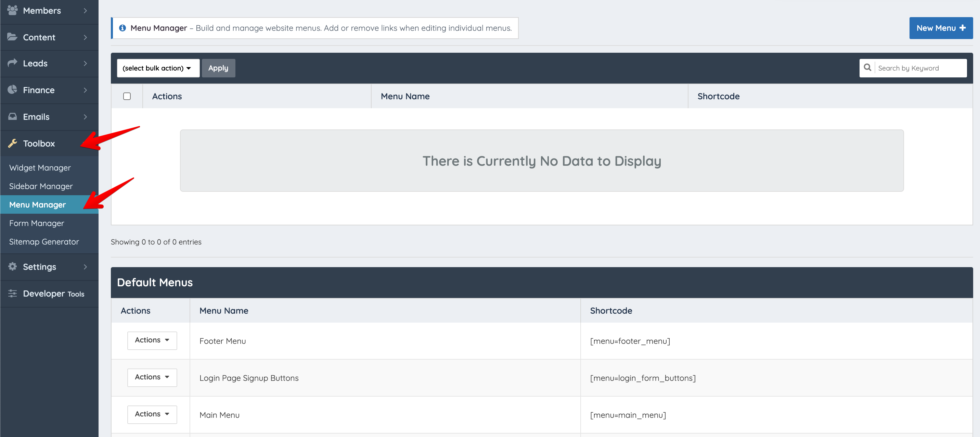980x437 pixels.
Task: Open Widget Manager in sidebar
Action: [40, 168]
